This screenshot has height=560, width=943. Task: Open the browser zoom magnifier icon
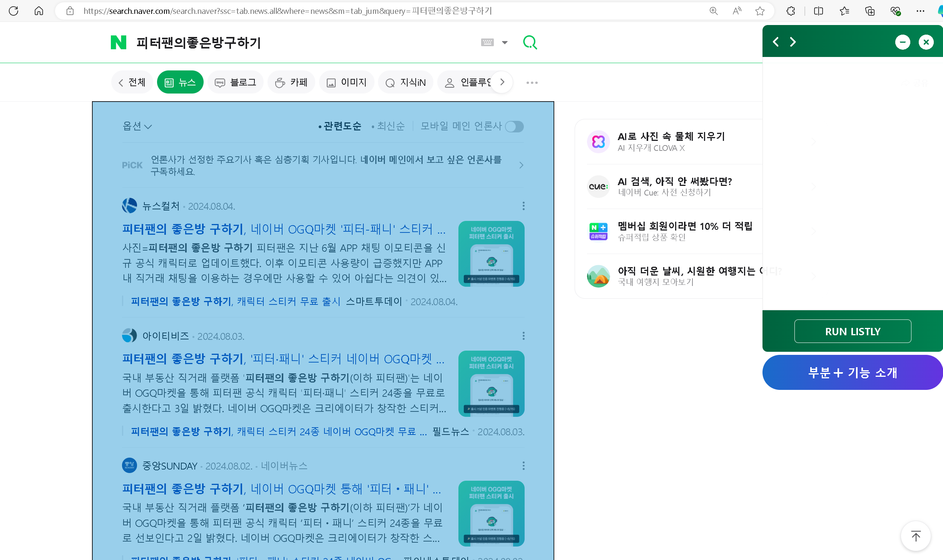pyautogui.click(x=714, y=11)
